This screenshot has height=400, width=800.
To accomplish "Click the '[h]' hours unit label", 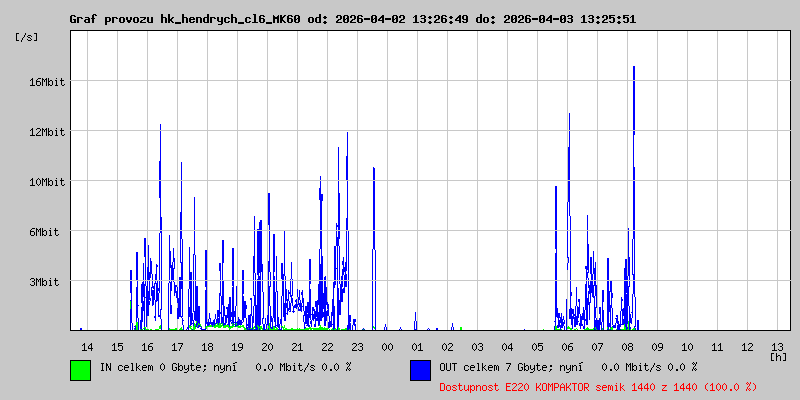I will point(777,357).
